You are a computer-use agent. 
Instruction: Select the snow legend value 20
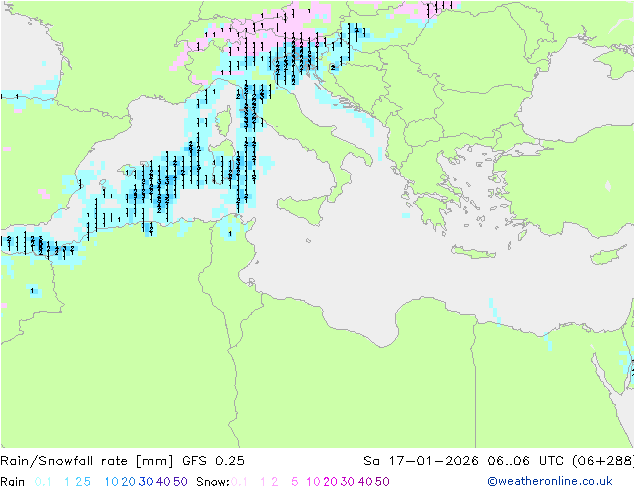tap(330, 482)
